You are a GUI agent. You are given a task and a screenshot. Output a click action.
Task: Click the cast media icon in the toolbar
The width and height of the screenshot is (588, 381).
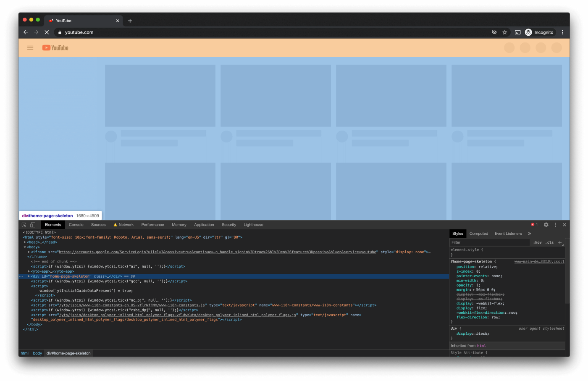518,32
